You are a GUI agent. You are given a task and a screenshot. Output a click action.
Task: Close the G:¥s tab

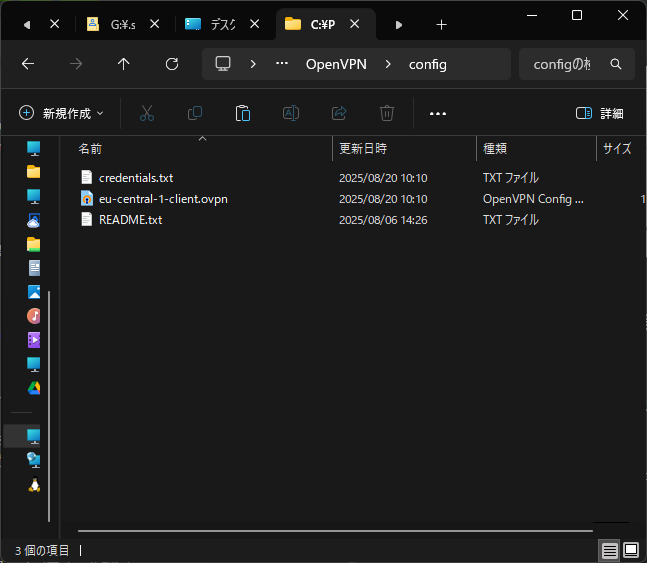point(155,24)
